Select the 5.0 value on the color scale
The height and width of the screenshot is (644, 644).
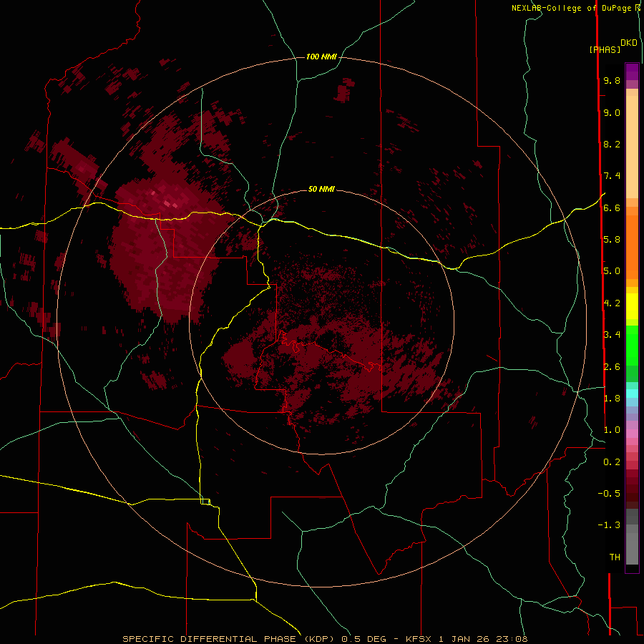[612, 271]
